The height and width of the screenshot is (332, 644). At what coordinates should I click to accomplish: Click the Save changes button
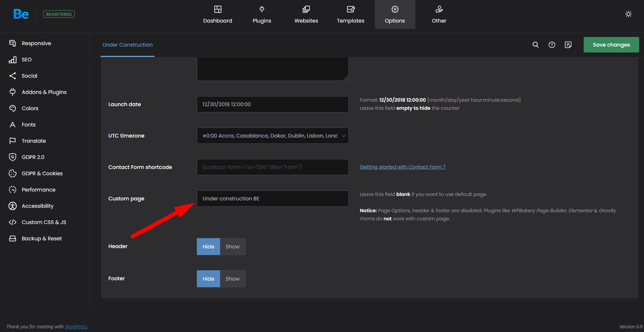[611, 45]
